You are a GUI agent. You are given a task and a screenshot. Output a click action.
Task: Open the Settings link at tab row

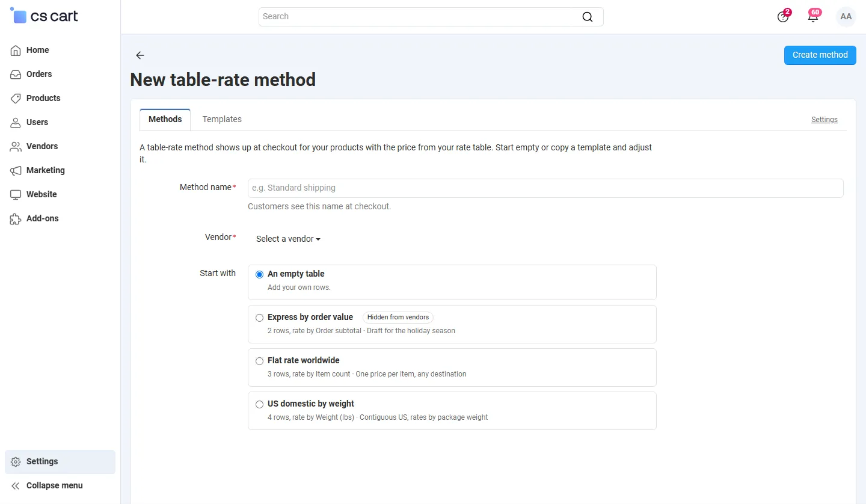point(825,120)
